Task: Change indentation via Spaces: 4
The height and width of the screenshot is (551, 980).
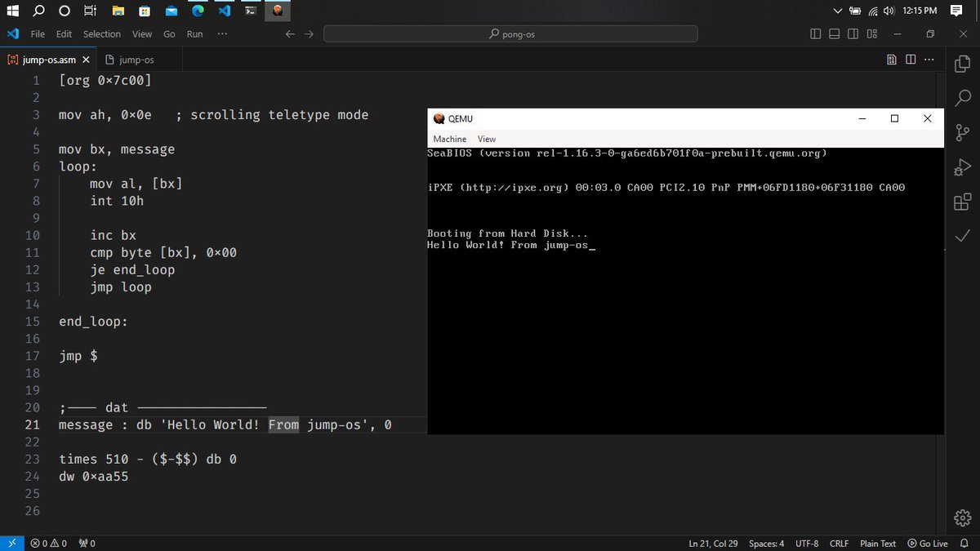Action: point(766,543)
